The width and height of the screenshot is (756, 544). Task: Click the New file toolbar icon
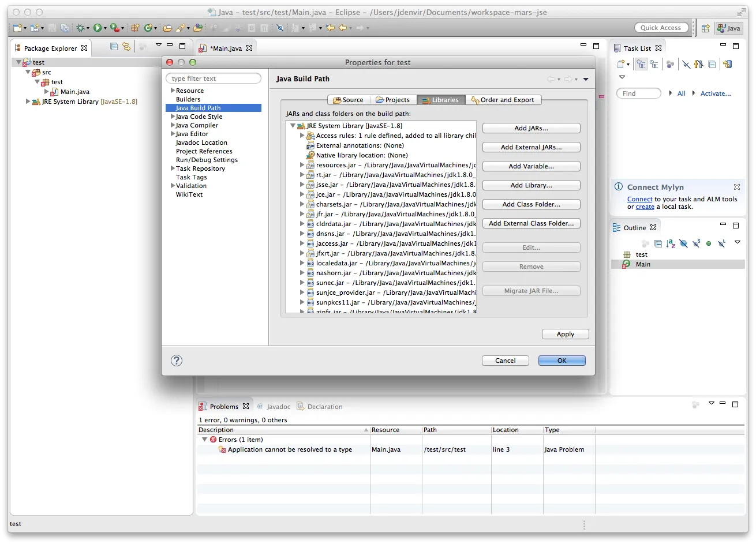tap(17, 28)
